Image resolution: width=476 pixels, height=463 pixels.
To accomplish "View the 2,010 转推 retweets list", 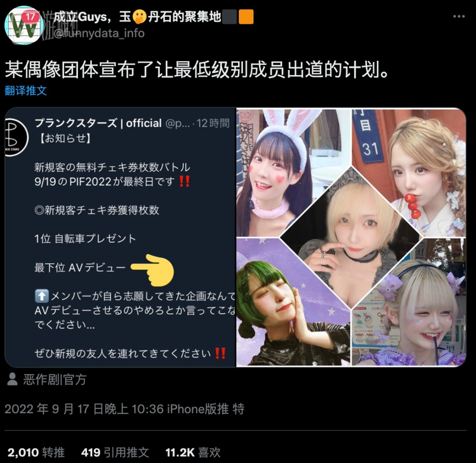I will [36, 452].
